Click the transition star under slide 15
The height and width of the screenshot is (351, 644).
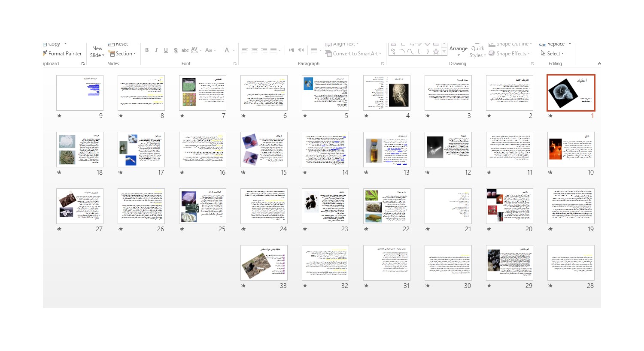tap(243, 172)
